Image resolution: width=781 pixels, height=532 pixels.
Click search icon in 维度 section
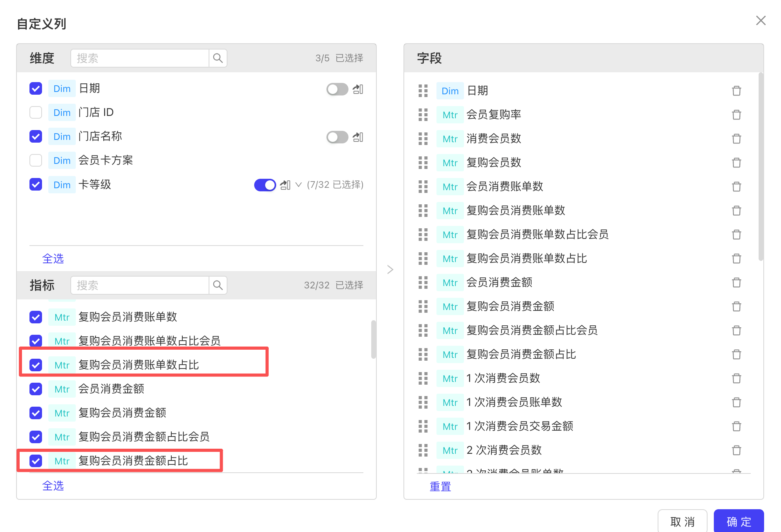[x=218, y=58]
